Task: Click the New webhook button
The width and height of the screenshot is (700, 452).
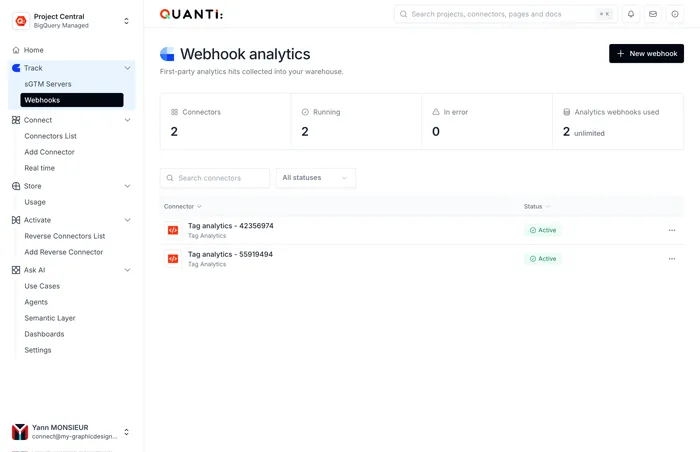Action: (646, 54)
